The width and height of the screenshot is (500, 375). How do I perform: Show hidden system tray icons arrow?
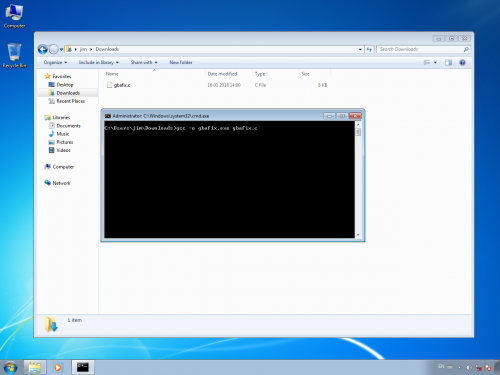(459, 368)
